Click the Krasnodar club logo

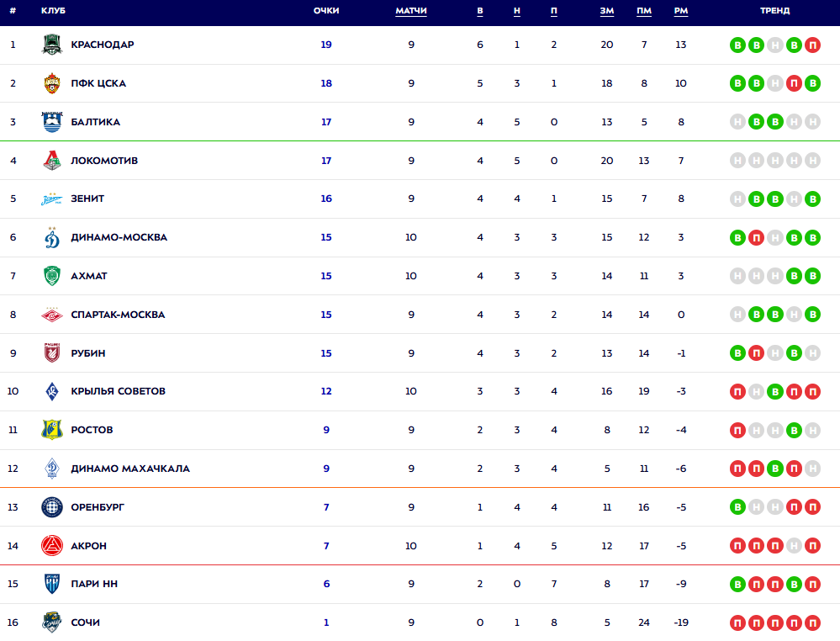coord(52,45)
